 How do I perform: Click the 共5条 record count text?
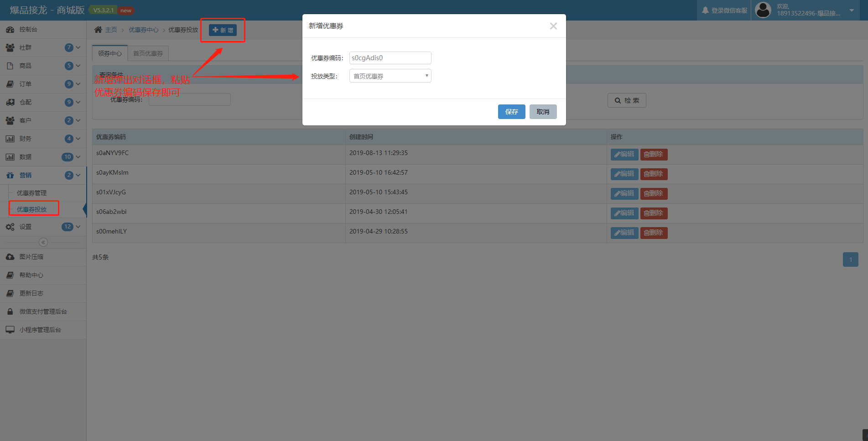(x=100, y=257)
